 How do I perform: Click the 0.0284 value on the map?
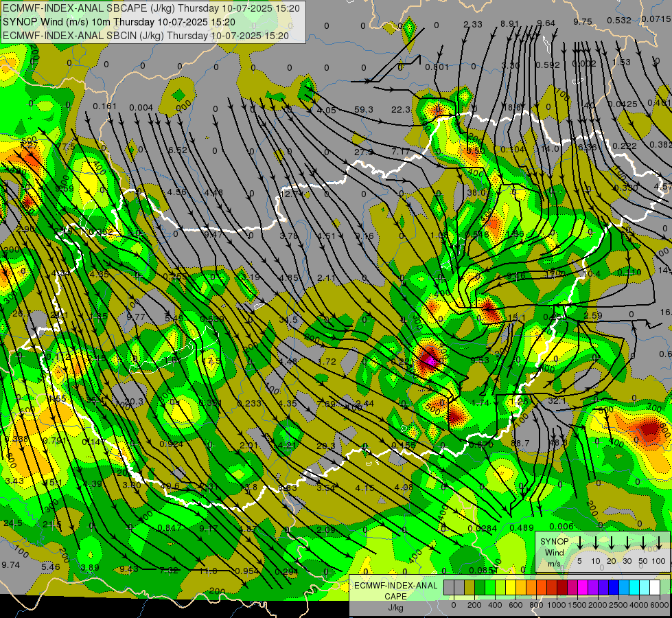482,528
